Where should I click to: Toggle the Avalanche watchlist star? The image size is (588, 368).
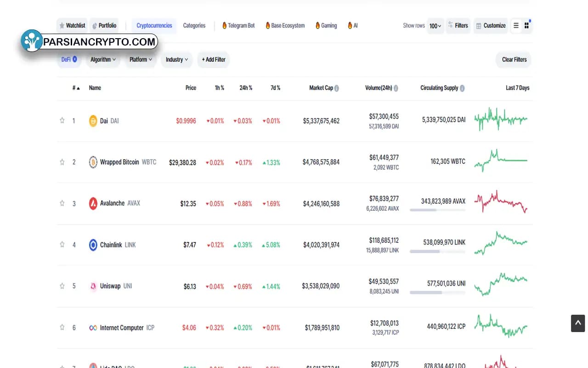point(62,203)
